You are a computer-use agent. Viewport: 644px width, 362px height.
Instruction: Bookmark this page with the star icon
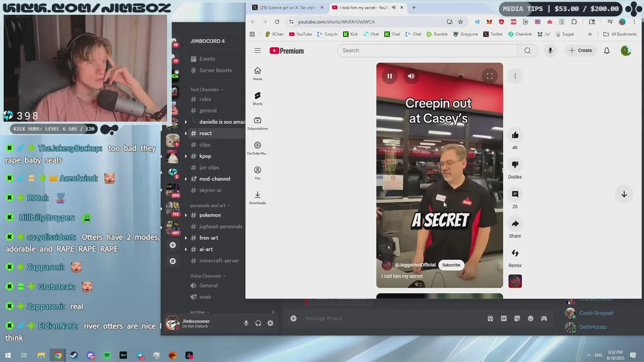pos(460,22)
